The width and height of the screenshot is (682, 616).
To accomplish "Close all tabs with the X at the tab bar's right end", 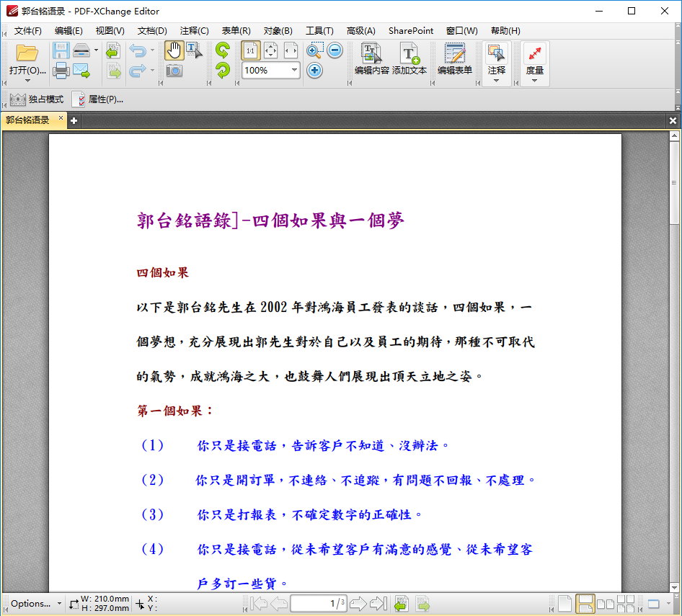I will 673,121.
